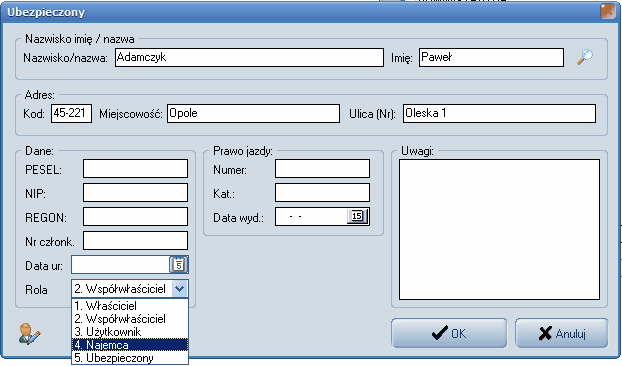The width and height of the screenshot is (622, 366).
Task: Click the Kod field showing 45-221
Action: (71, 113)
